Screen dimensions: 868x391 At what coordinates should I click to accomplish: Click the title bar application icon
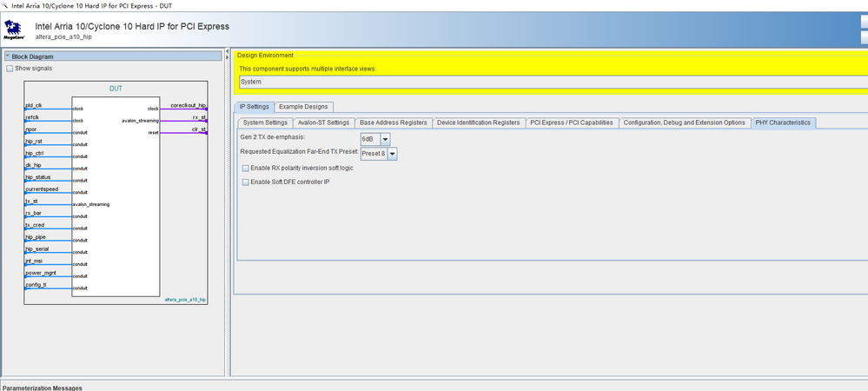coord(5,5)
